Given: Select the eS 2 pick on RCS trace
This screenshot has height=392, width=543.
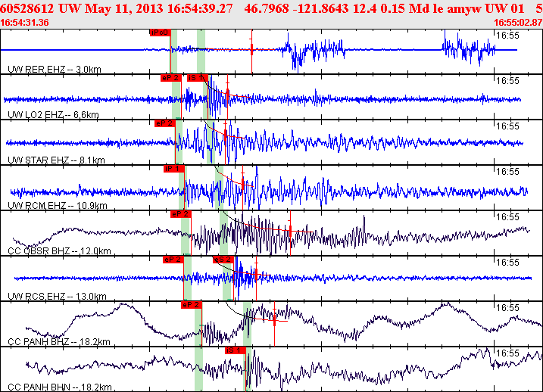Looking at the screenshot, I should pos(221,259).
